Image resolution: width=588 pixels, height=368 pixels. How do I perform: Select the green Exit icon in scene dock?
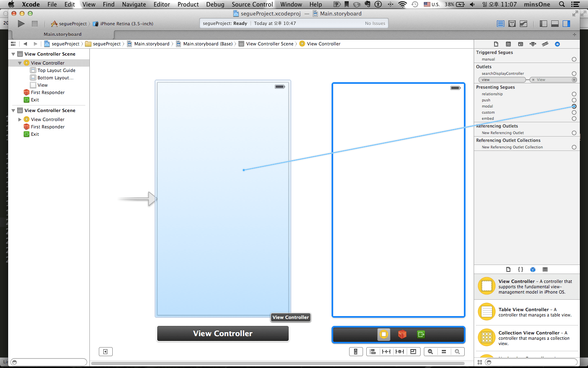tap(421, 334)
